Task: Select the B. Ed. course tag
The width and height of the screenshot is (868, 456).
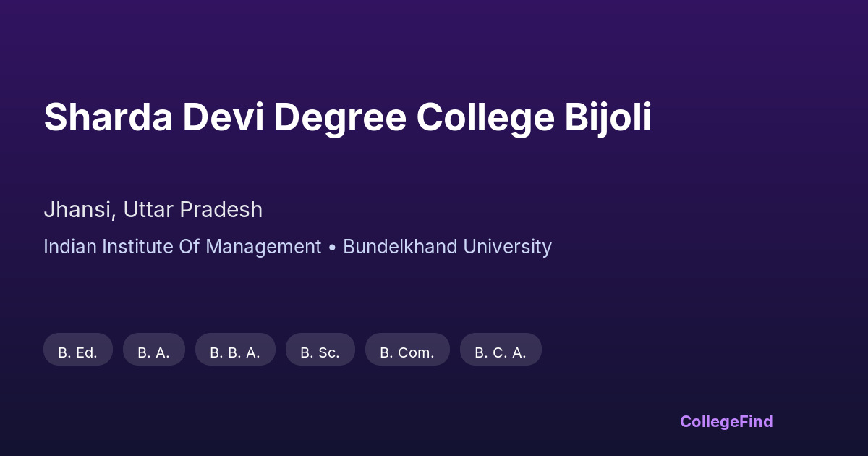Action: (x=78, y=352)
